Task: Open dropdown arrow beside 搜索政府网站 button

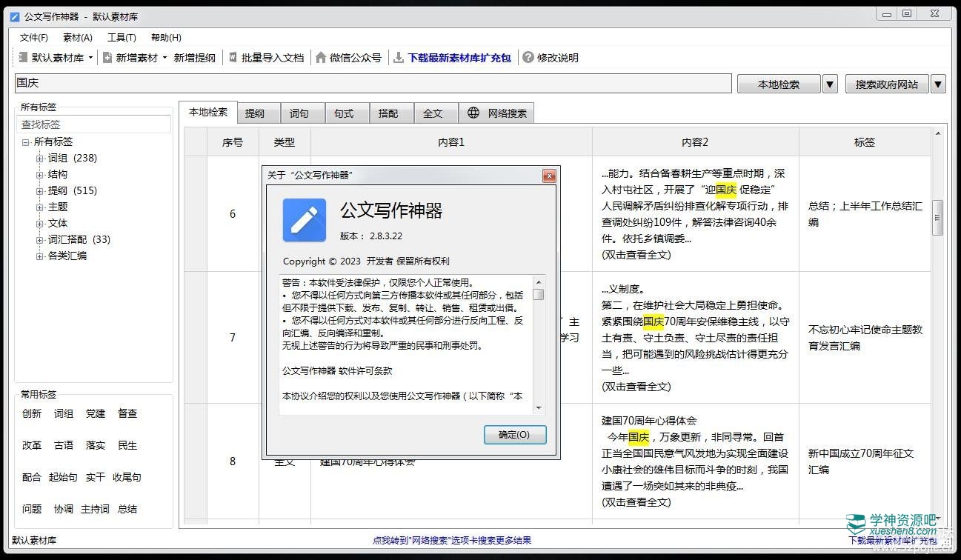Action: 938,84
